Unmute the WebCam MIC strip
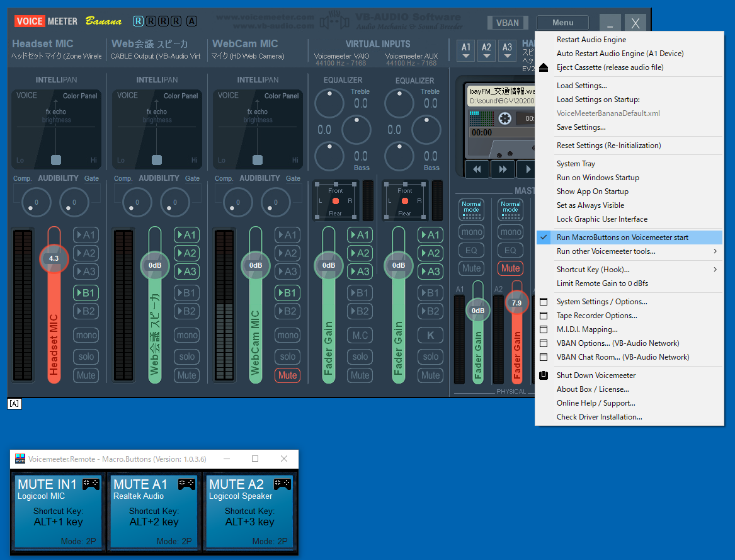 click(288, 375)
